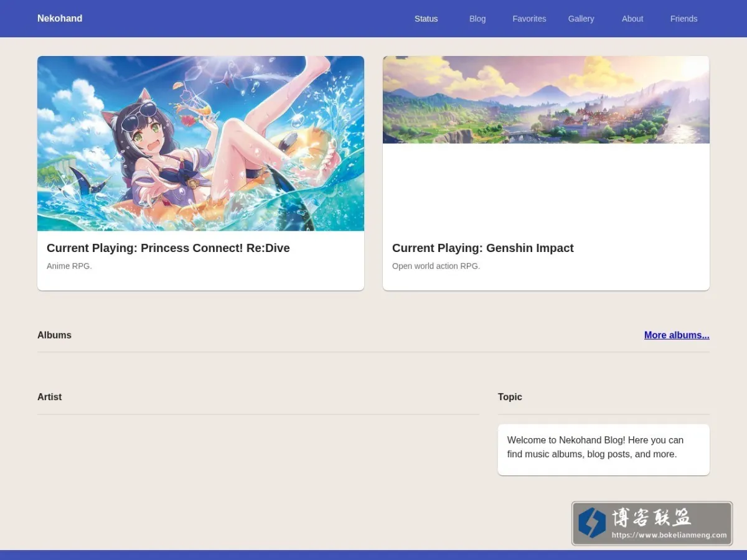
Task: Click the Artist section heading
Action: coord(50,397)
